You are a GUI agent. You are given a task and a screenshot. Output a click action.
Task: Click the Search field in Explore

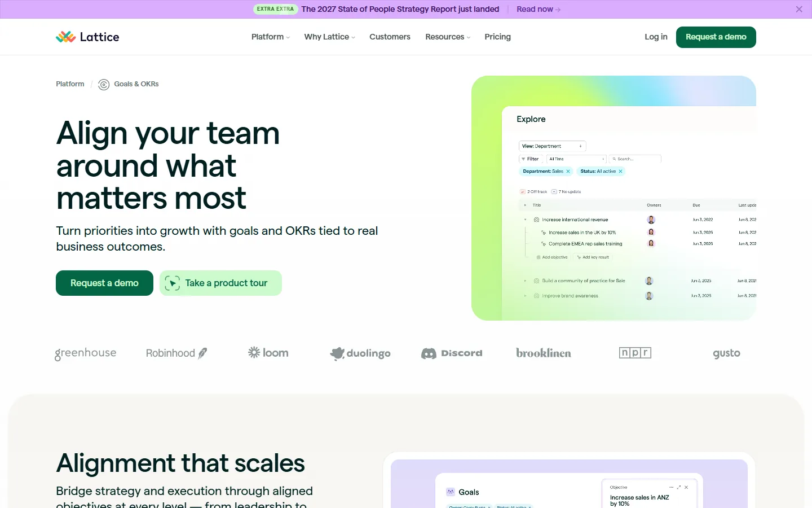635,159
